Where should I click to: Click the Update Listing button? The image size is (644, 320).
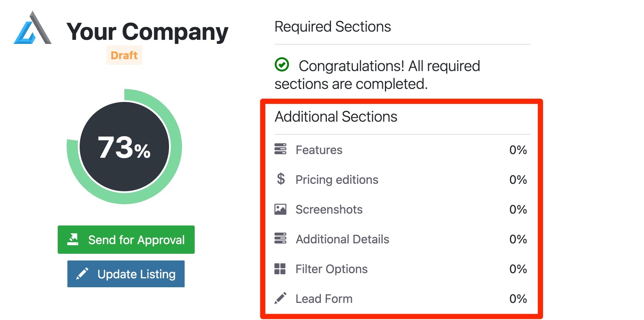coord(126,274)
